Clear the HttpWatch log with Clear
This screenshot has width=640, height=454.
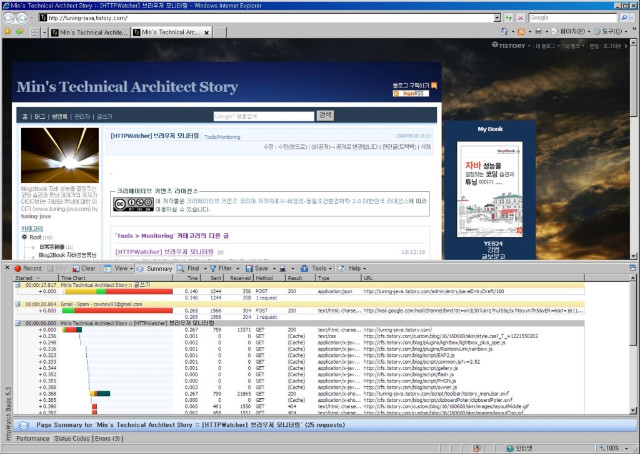point(84,268)
